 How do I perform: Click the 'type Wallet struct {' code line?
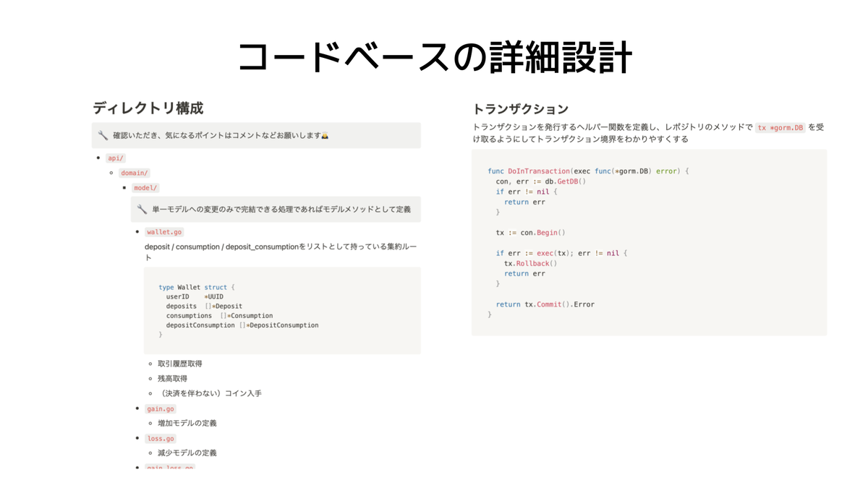click(197, 287)
